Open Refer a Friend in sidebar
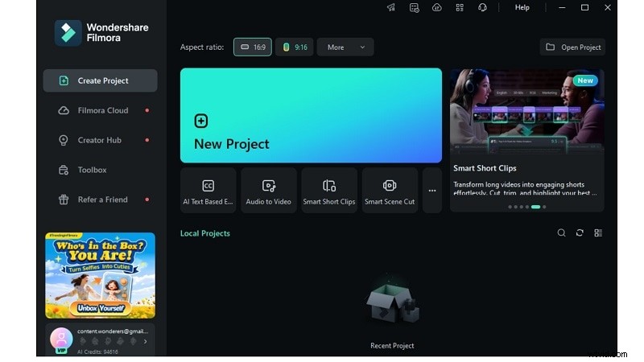This screenshot has width=644, height=362. [x=100, y=200]
